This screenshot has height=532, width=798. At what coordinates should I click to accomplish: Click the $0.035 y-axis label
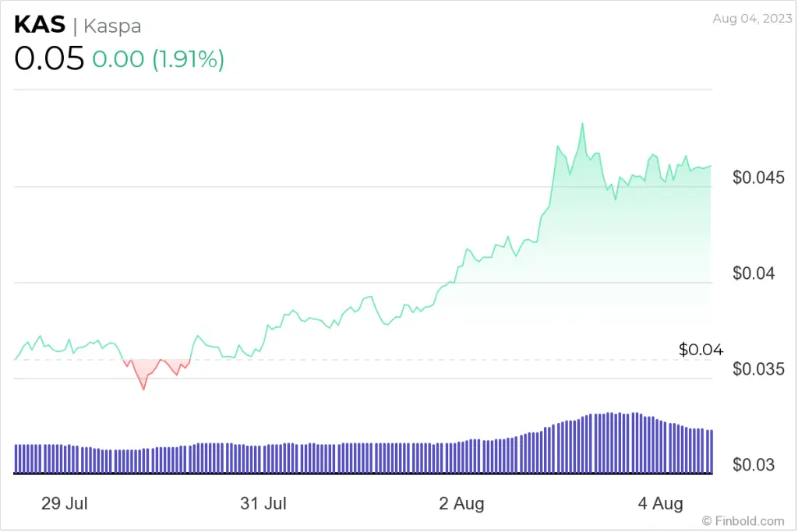click(x=758, y=368)
